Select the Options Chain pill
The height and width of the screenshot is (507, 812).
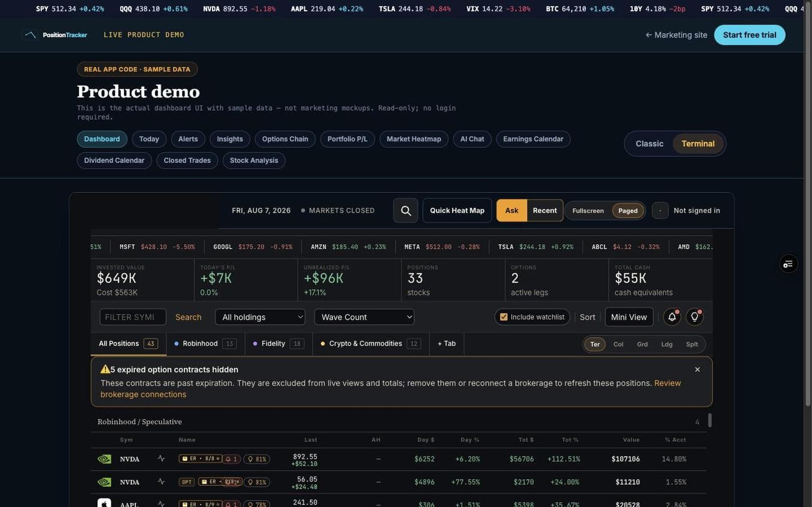click(x=285, y=139)
